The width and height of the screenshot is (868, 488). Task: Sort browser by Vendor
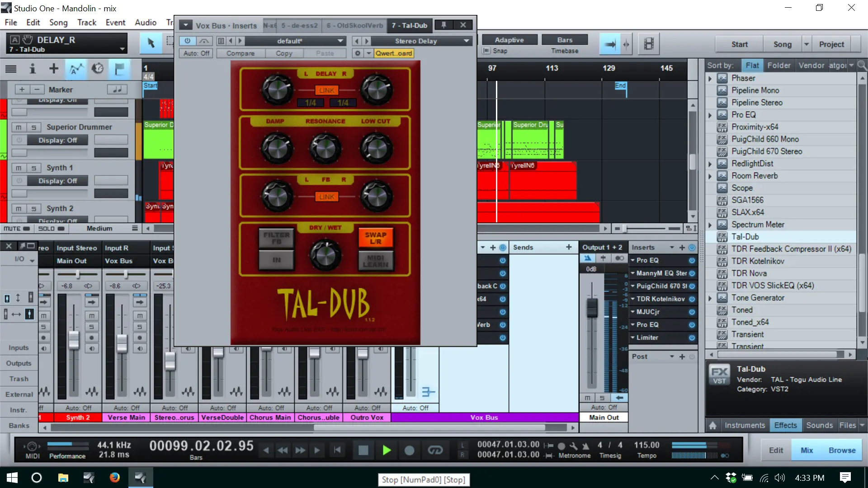tap(811, 66)
